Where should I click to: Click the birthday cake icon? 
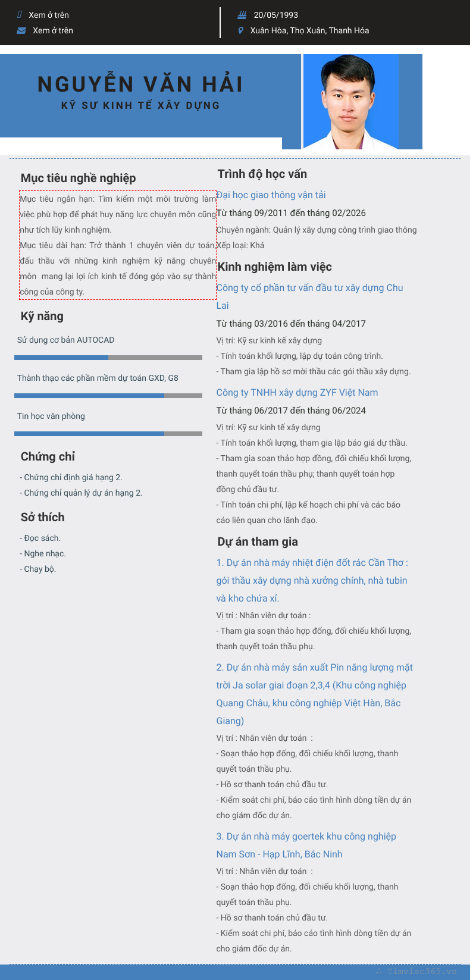[x=242, y=15]
